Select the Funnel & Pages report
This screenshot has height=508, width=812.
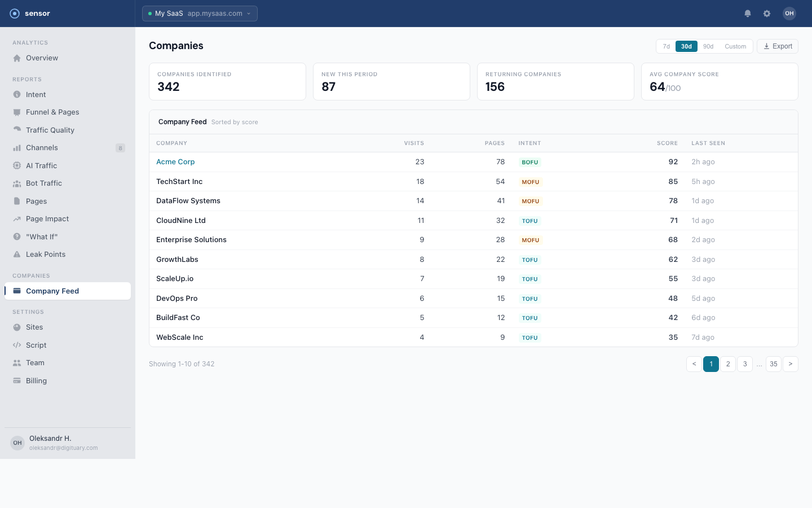[x=52, y=112]
